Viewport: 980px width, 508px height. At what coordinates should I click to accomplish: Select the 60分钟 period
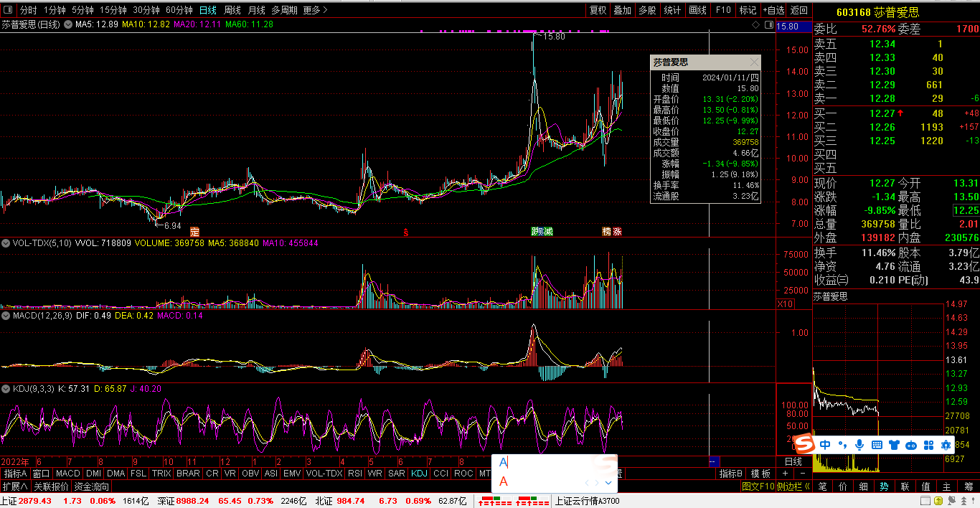[179, 10]
